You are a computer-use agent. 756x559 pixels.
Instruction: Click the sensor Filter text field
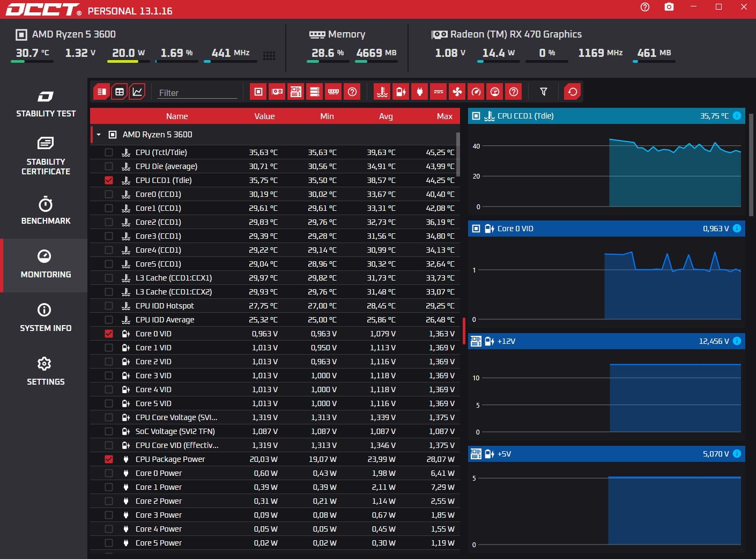pos(197,93)
